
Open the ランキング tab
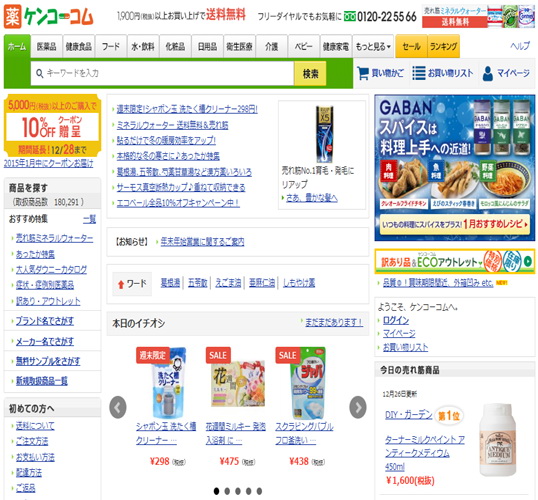[443, 46]
